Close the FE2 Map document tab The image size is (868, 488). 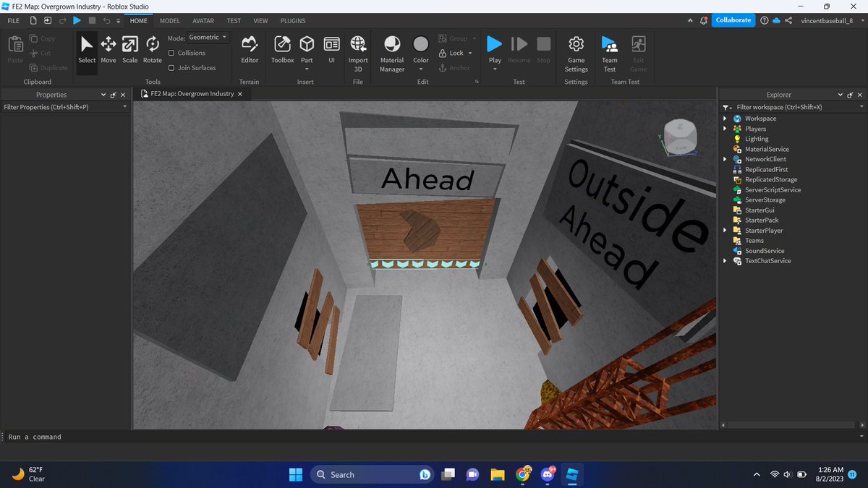point(241,94)
